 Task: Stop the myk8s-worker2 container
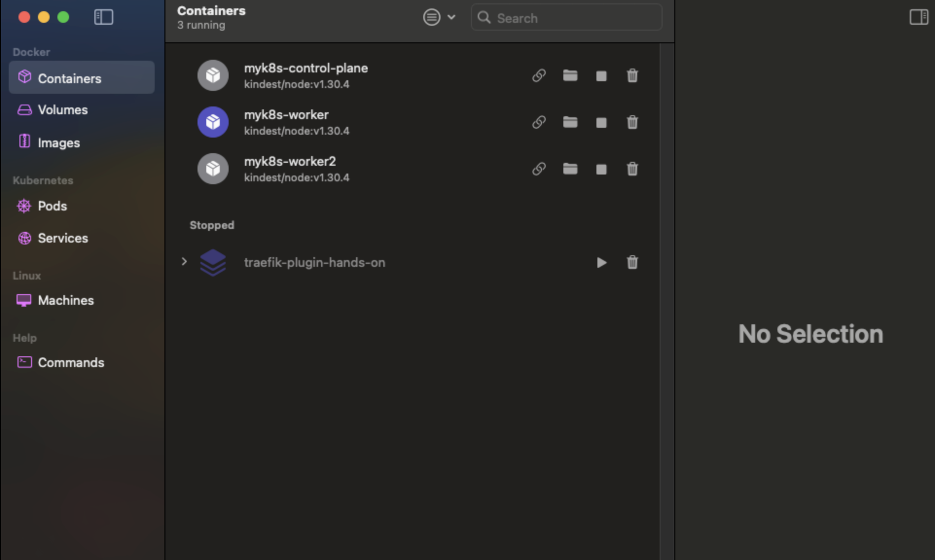point(601,169)
